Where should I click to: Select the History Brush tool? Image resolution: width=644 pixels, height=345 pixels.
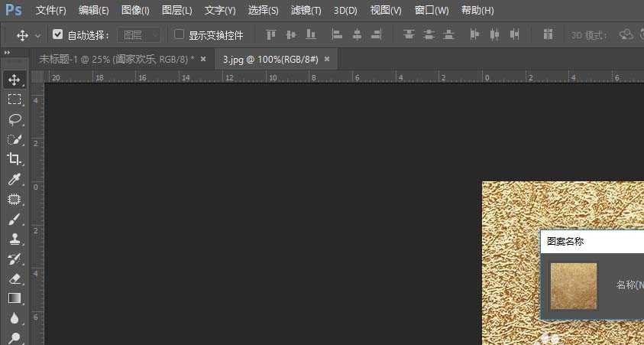click(x=15, y=259)
